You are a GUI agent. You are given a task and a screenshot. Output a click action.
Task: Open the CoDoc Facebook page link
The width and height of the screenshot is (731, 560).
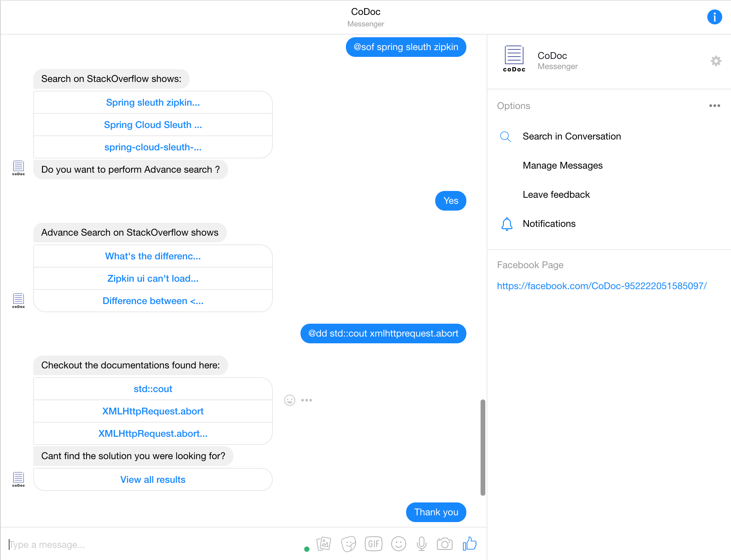(602, 286)
